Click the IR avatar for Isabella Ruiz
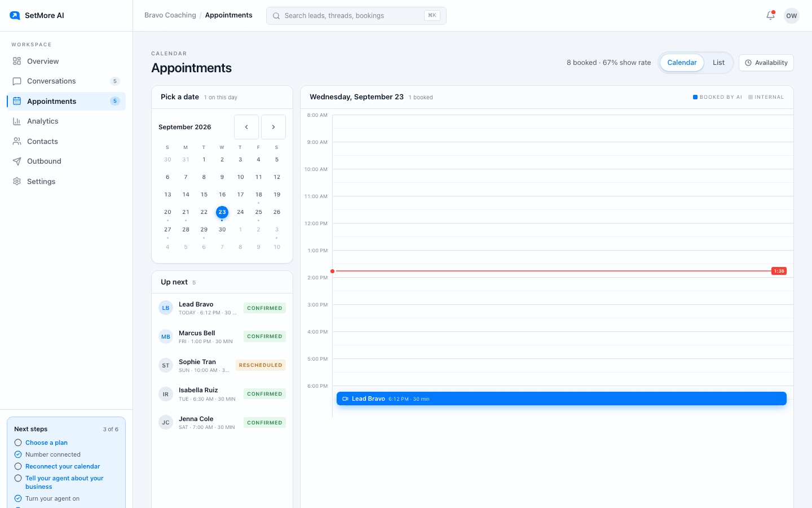This screenshot has width=812, height=508. tap(166, 394)
